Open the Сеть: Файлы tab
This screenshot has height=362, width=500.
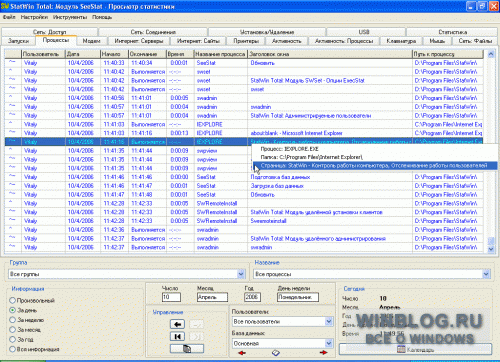click(x=475, y=41)
